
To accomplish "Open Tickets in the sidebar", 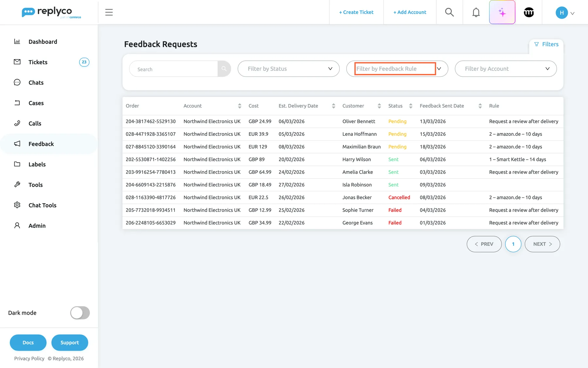I will [49, 62].
